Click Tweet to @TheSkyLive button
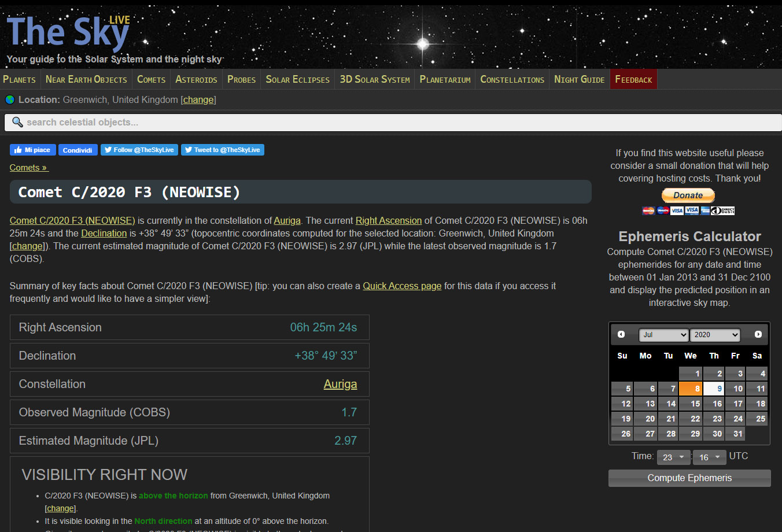 222,150
